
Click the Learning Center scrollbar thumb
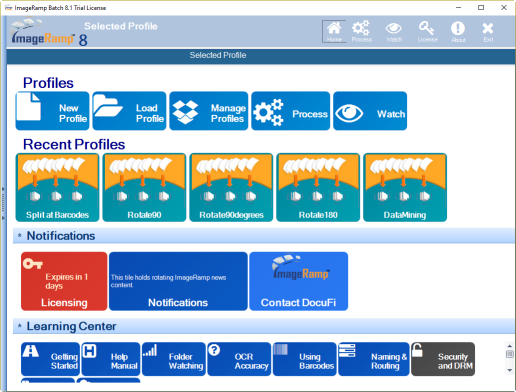point(509,354)
